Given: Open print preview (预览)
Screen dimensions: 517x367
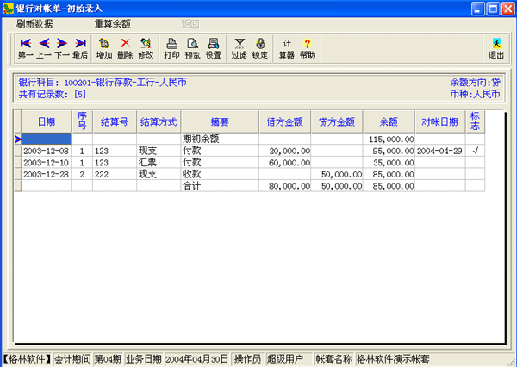Looking at the screenshot, I should coord(192,48).
